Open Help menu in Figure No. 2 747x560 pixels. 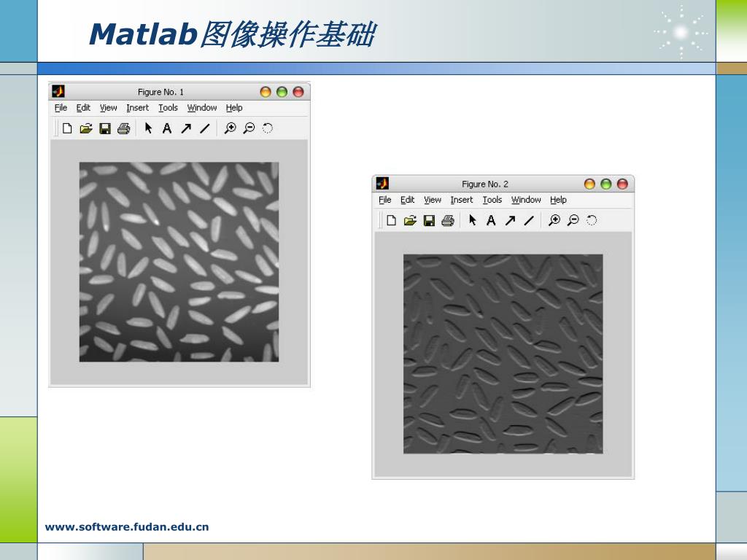[x=558, y=200]
